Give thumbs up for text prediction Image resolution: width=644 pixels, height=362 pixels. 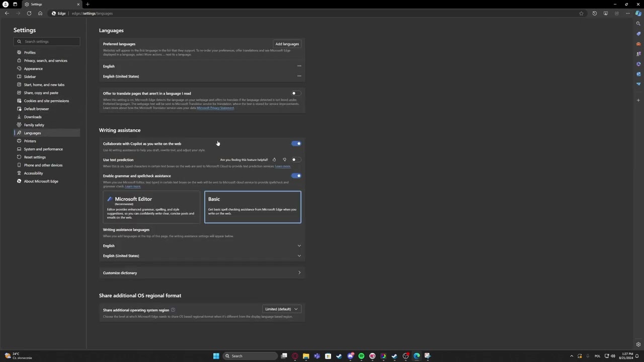(x=274, y=160)
